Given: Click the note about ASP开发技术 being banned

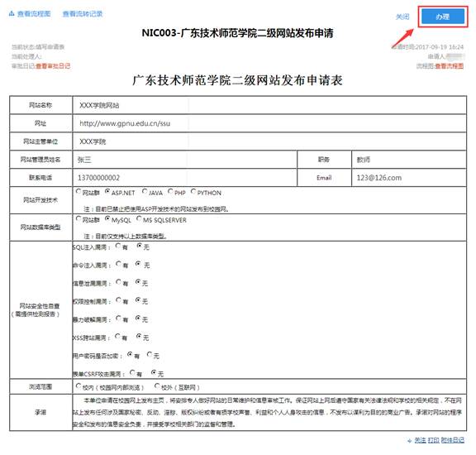Looking at the screenshot, I should pos(156,209).
